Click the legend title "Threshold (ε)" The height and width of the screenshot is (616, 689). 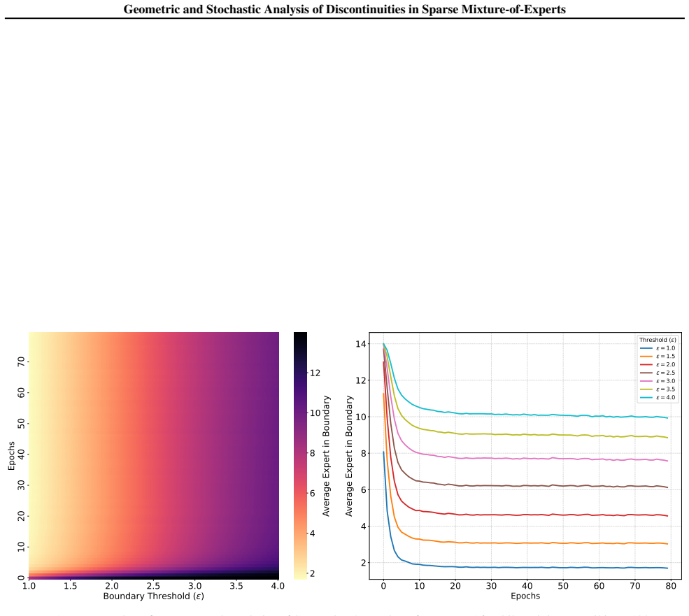pos(658,340)
